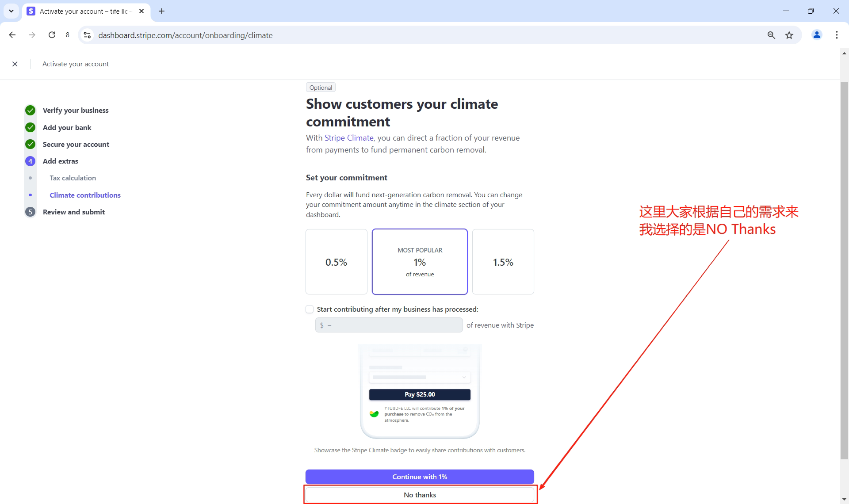Open a new tab with plus icon

click(161, 11)
